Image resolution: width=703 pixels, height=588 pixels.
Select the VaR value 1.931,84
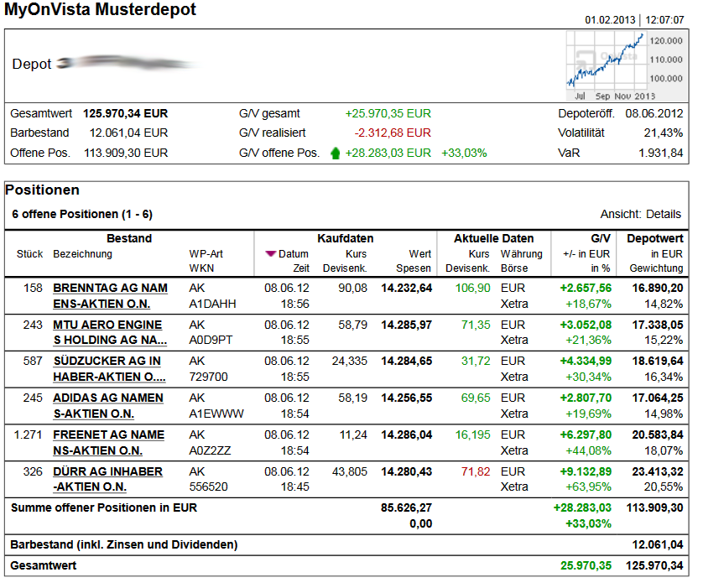coord(661,154)
